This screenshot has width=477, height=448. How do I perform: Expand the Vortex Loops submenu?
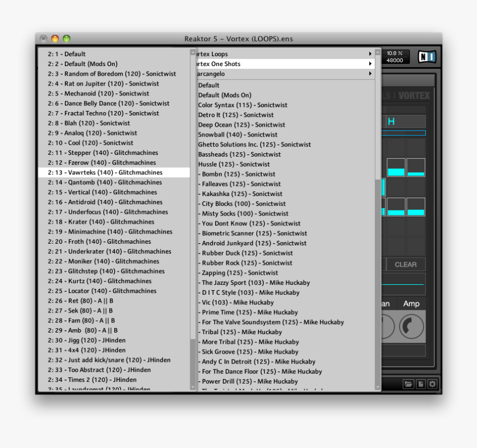pyautogui.click(x=277, y=54)
